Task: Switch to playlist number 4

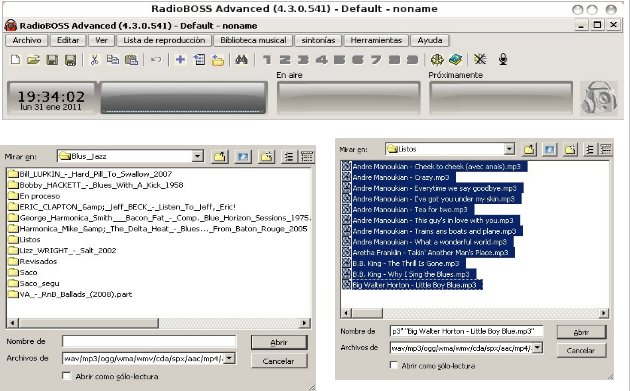Action: 321,60
